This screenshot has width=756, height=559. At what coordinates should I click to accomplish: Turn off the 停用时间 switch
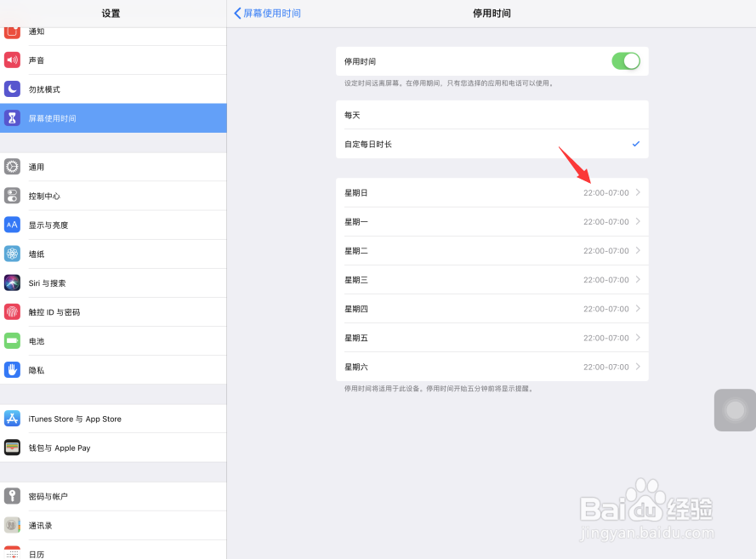(626, 61)
